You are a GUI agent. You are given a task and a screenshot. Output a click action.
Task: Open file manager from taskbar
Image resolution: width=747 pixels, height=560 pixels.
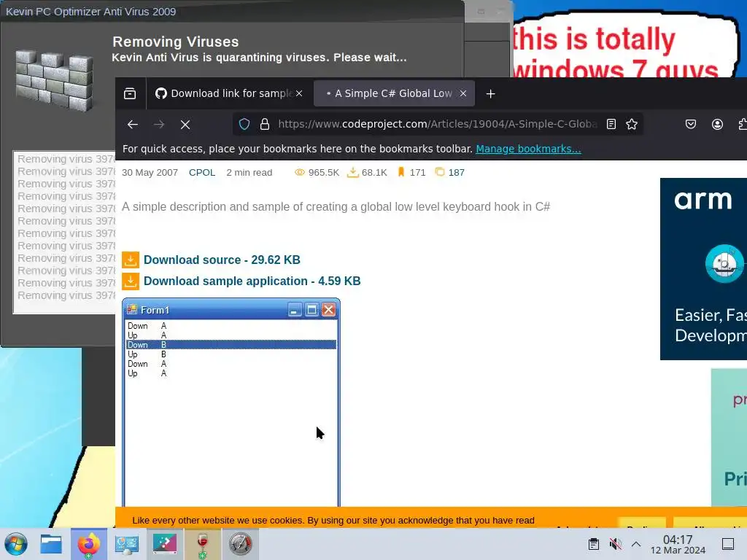51,544
